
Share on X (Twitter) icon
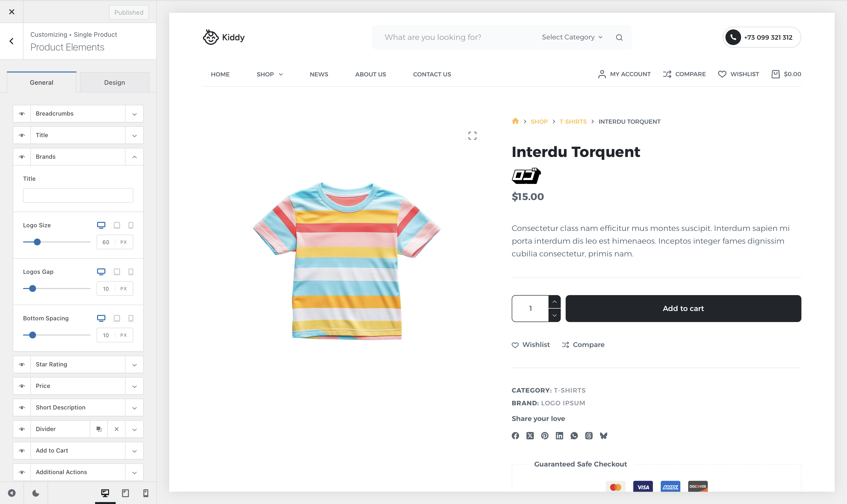tap(530, 436)
